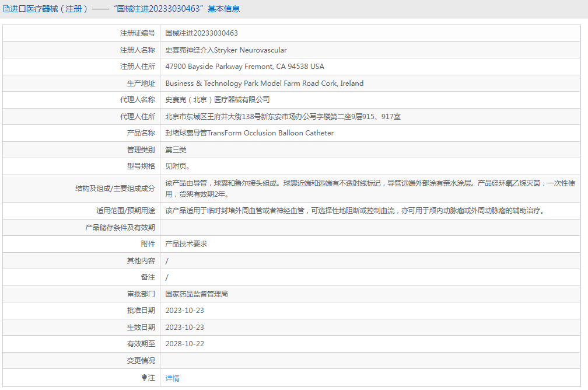Click the 审批部门 label

(x=141, y=294)
